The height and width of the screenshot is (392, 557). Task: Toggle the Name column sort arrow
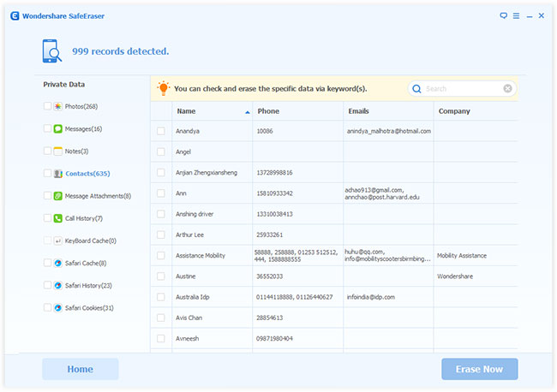tap(248, 112)
